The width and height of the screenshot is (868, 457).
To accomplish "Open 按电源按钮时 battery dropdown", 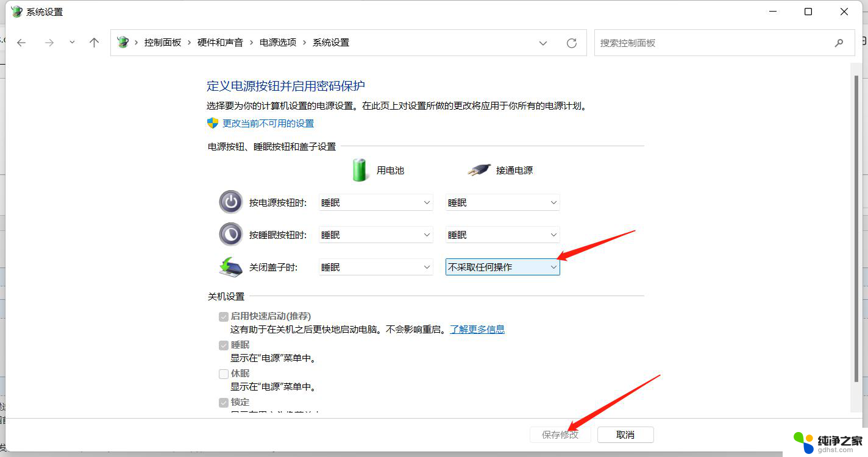I will point(376,203).
